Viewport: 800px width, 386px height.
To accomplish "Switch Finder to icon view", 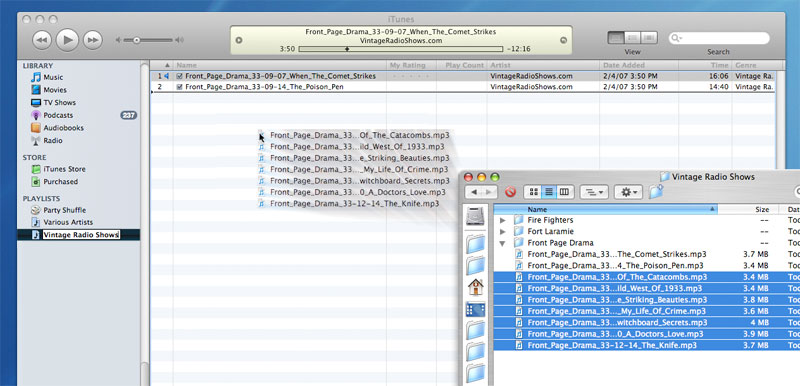I will click(534, 192).
